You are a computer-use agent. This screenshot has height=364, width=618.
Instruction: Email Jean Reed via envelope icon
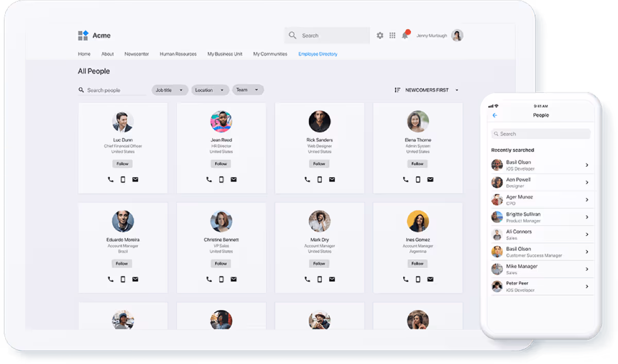click(x=234, y=180)
